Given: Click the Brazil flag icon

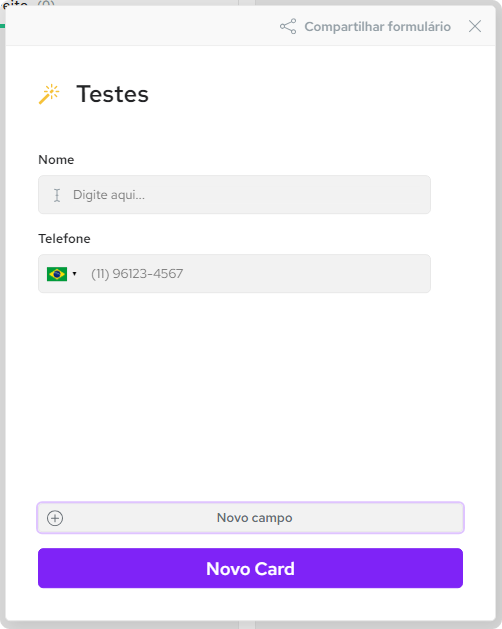Looking at the screenshot, I should (57, 274).
